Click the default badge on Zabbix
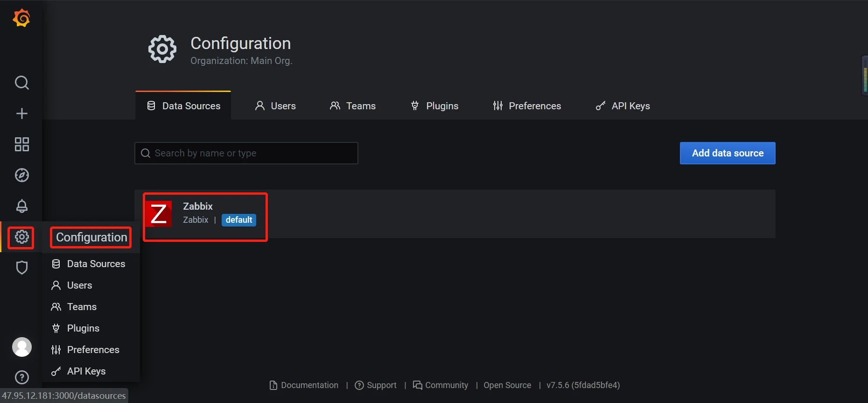This screenshot has width=868, height=403. [239, 220]
